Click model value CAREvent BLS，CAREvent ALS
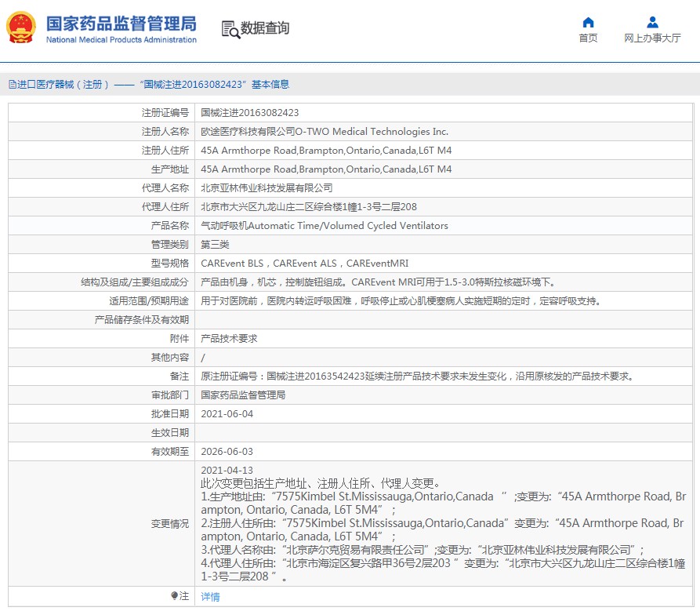This screenshot has width=700, height=611. coord(304,263)
